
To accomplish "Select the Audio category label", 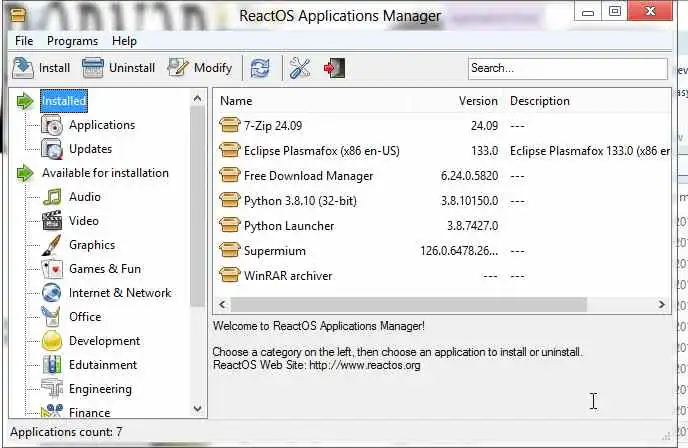I will click(85, 197).
